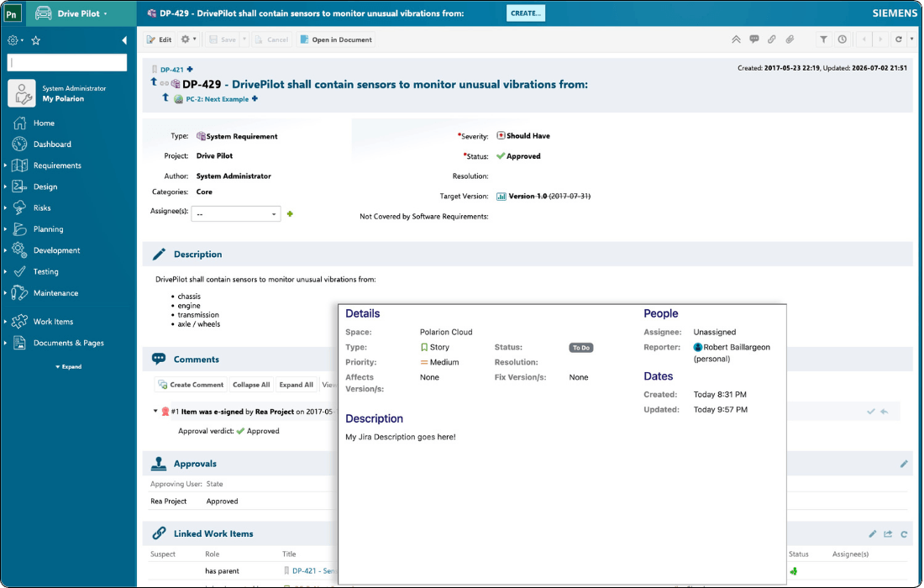Screen dimensions: 924x588
Task: Click Expand All comments button
Action: click(296, 385)
